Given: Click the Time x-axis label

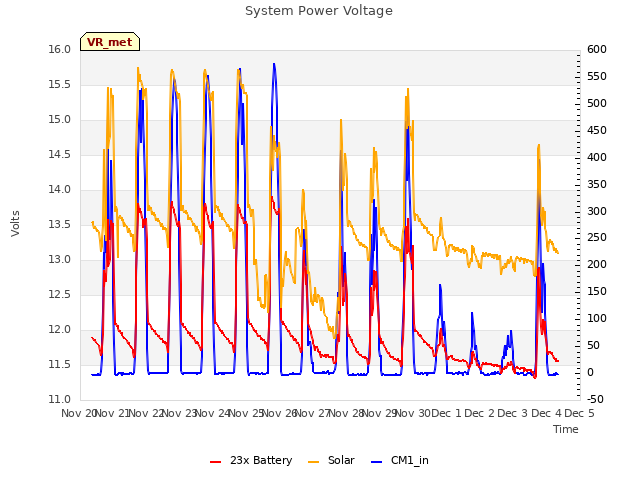Looking at the screenshot, I should coord(566,429).
